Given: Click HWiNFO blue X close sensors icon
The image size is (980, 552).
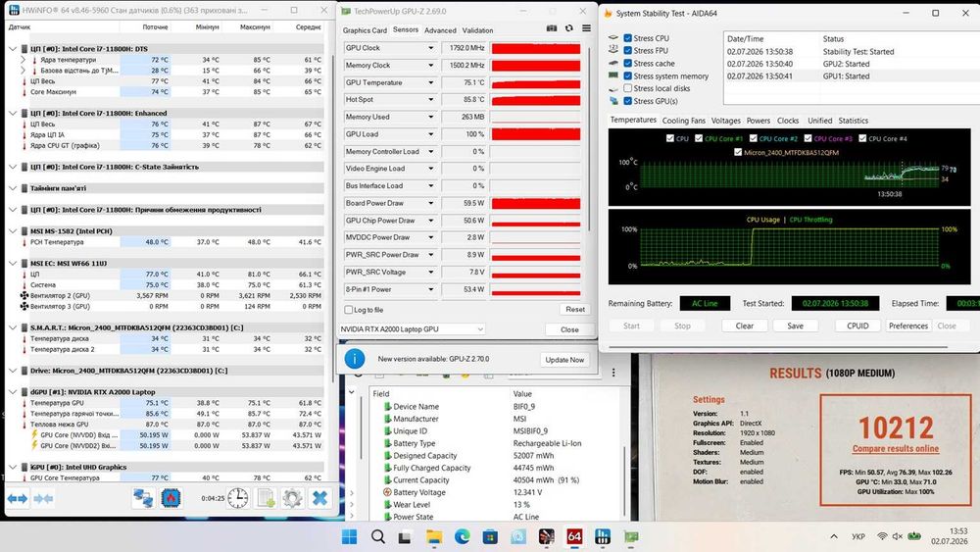Looking at the screenshot, I should point(320,498).
